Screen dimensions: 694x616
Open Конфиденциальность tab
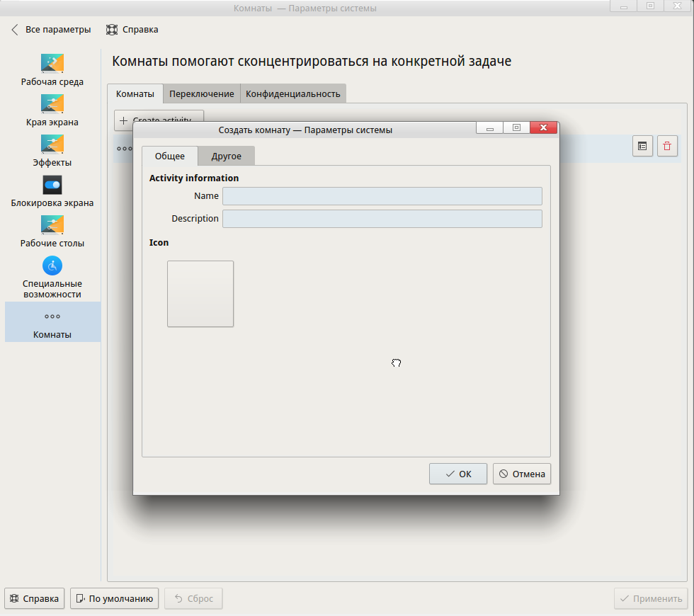293,93
